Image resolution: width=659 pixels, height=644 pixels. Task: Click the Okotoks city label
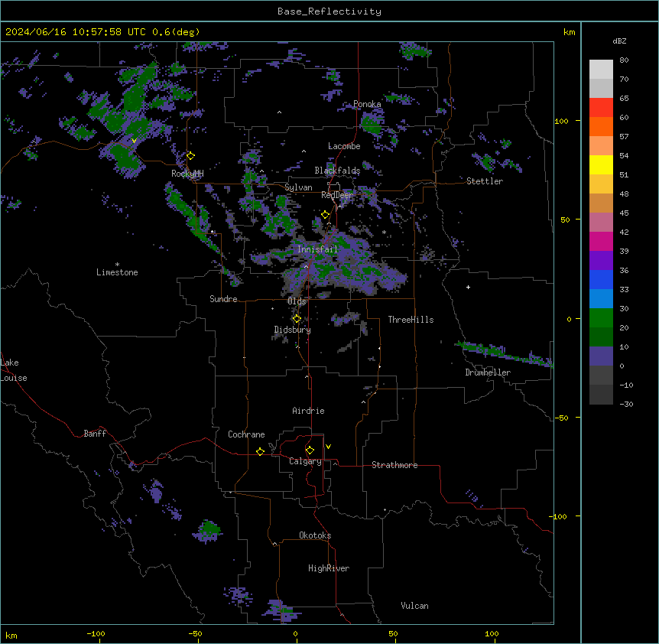tap(315, 535)
